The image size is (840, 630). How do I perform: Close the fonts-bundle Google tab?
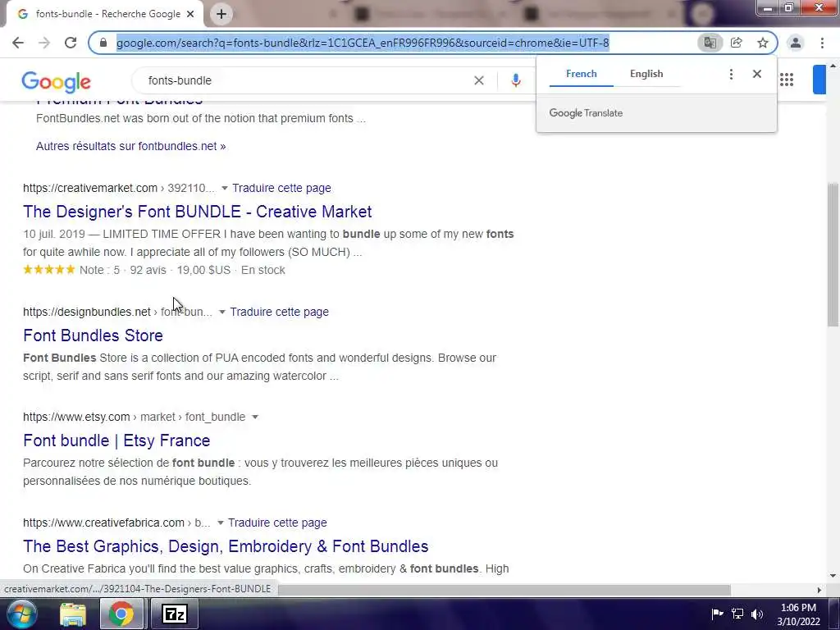(x=190, y=14)
